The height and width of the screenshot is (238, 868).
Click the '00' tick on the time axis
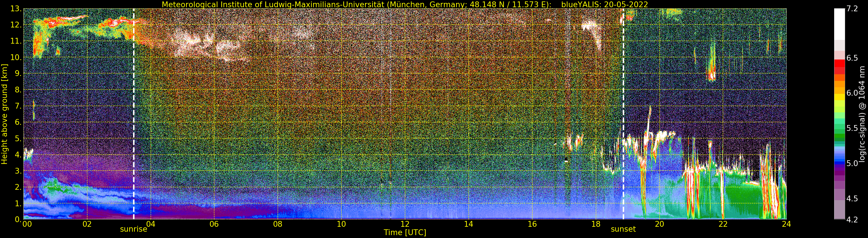click(27, 224)
